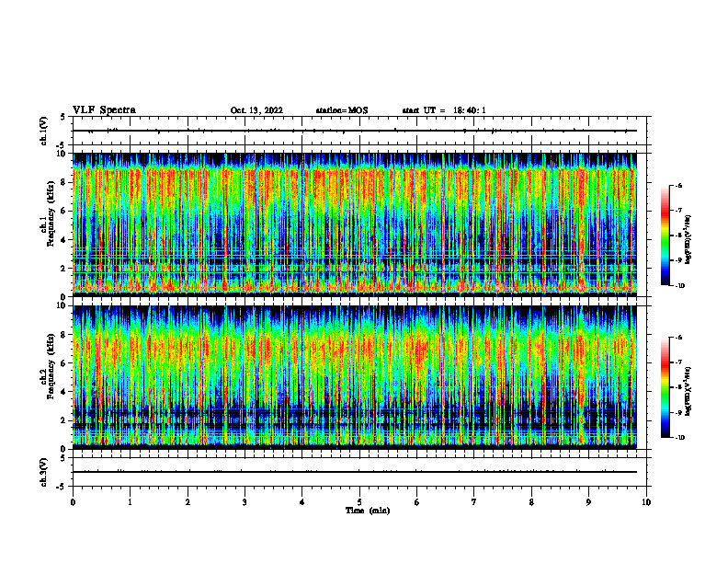
Task: Click the "Time (min)" x-axis label
Action: [x=368, y=511]
